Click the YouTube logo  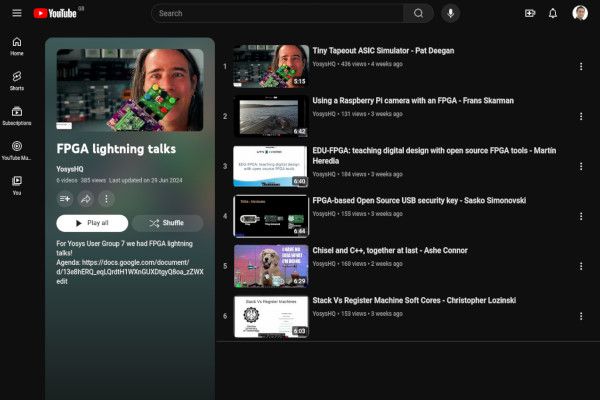(58, 13)
